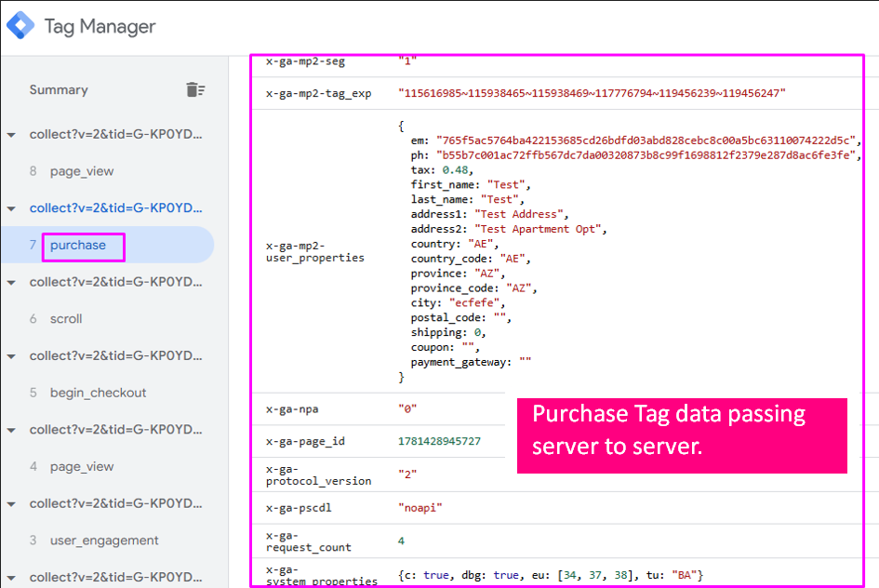
Task: Collapse the request group containing 8 page_view
Action: tap(11, 135)
